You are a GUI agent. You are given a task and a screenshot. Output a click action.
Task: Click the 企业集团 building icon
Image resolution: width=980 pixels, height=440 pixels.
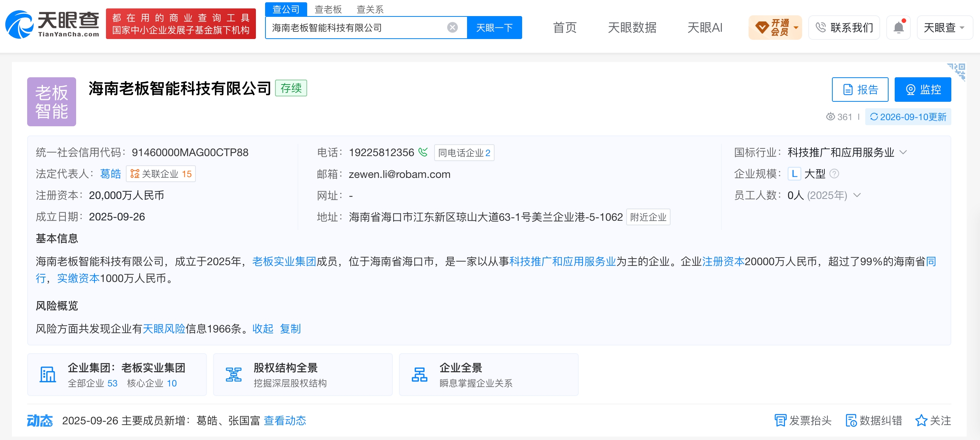coord(48,375)
